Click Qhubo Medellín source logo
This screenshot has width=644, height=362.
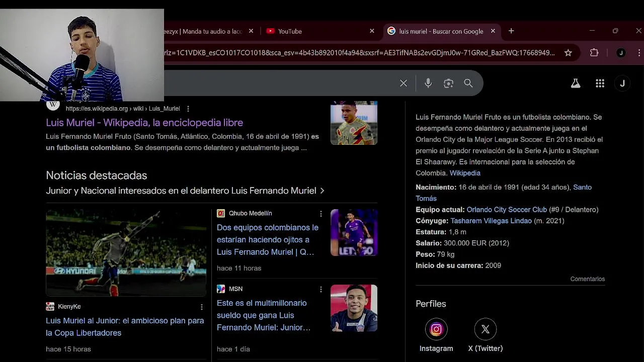tap(221, 213)
